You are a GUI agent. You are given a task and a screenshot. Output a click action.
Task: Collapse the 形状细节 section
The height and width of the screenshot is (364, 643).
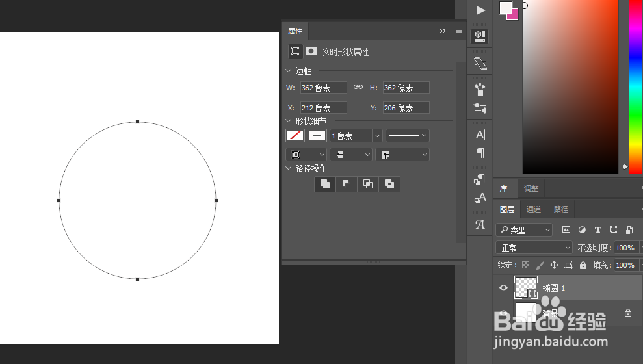[x=288, y=120]
